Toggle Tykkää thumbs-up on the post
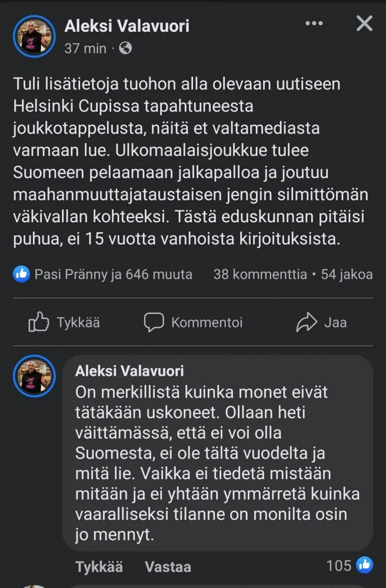Image resolution: width=386 pixels, height=588 pixels. click(x=64, y=322)
